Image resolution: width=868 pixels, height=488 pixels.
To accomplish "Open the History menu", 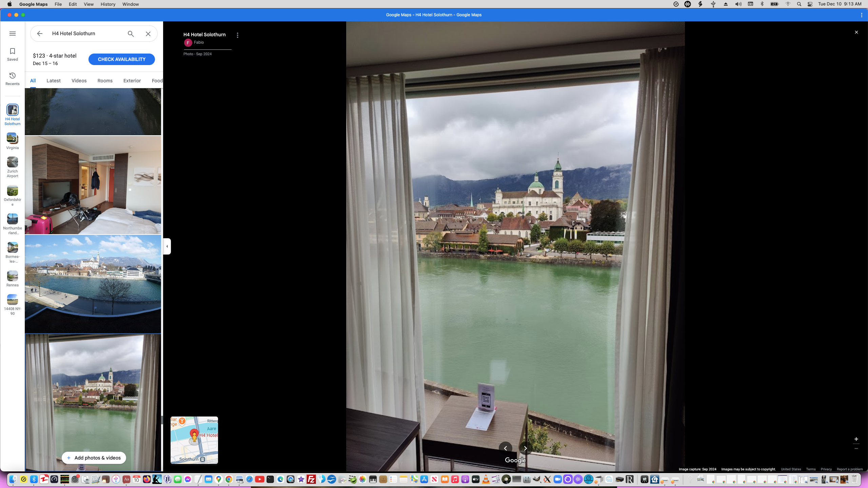I will click(108, 4).
